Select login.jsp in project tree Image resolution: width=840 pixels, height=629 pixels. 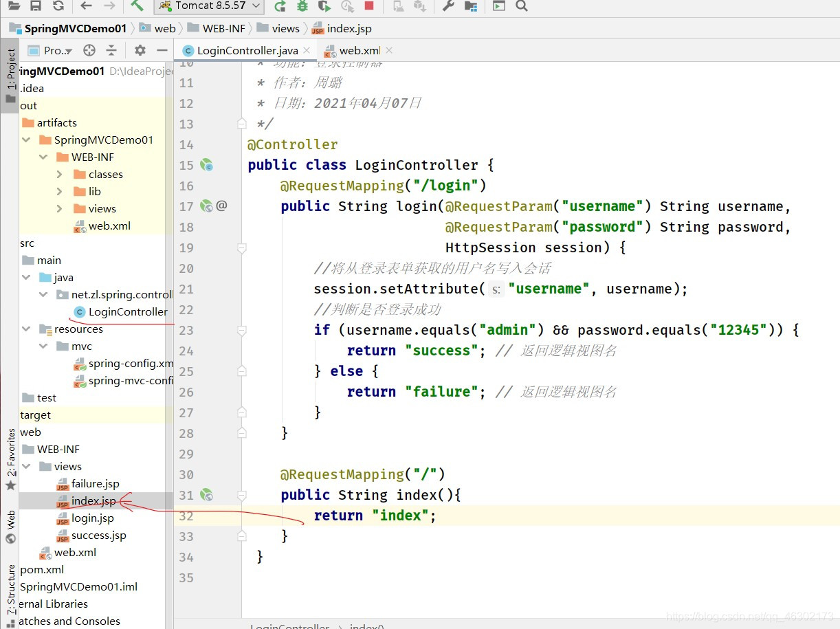(x=85, y=518)
